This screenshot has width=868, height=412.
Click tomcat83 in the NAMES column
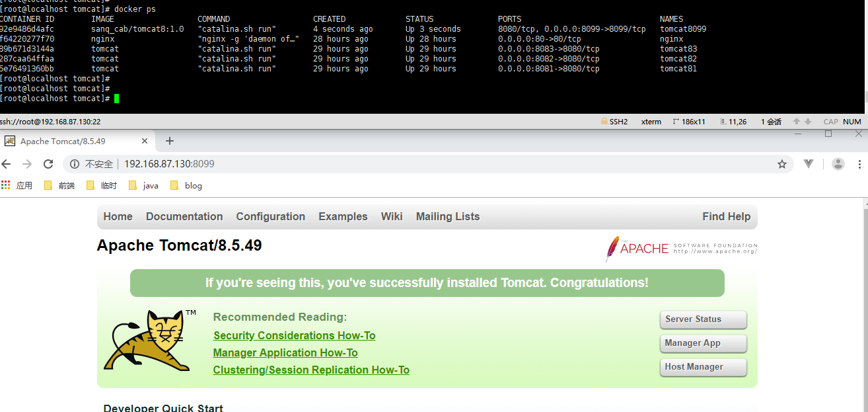pyautogui.click(x=678, y=49)
